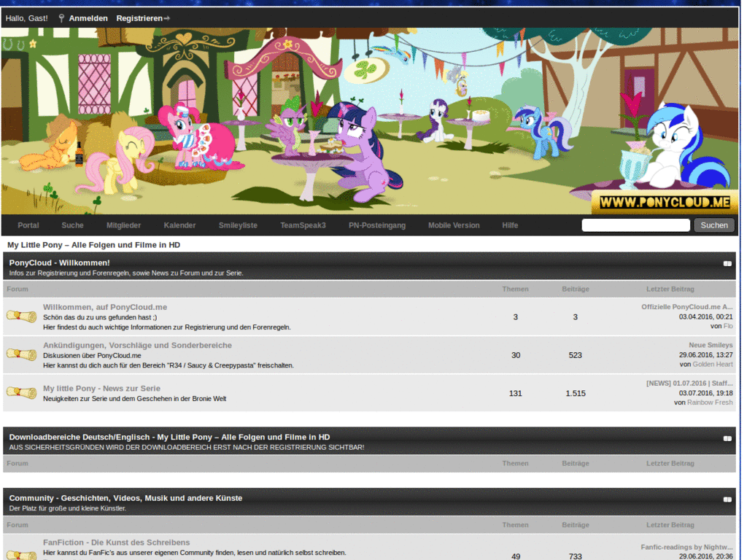The width and height of the screenshot is (747, 560).
Task: Click the 733 Beiträge count for FanFiction
Action: click(x=575, y=556)
